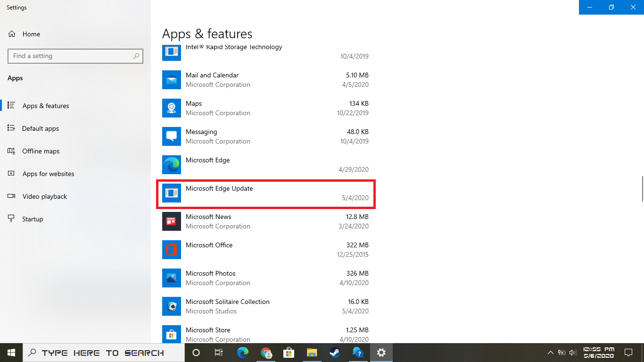The width and height of the screenshot is (644, 362).
Task: Click the Intel Rapid Storage Technology icon
Action: (172, 52)
